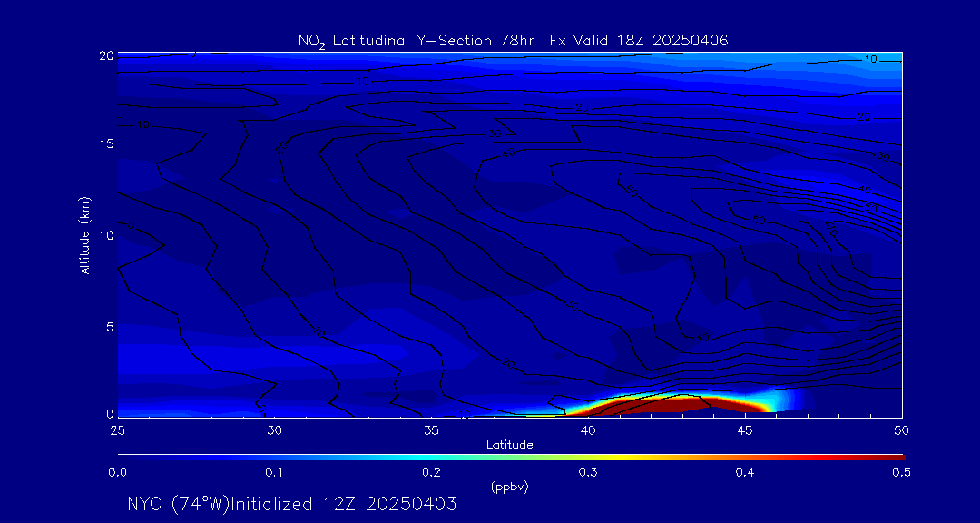The image size is (980, 523).
Task: Click the colorbar value 0.3
Action: tap(588, 472)
